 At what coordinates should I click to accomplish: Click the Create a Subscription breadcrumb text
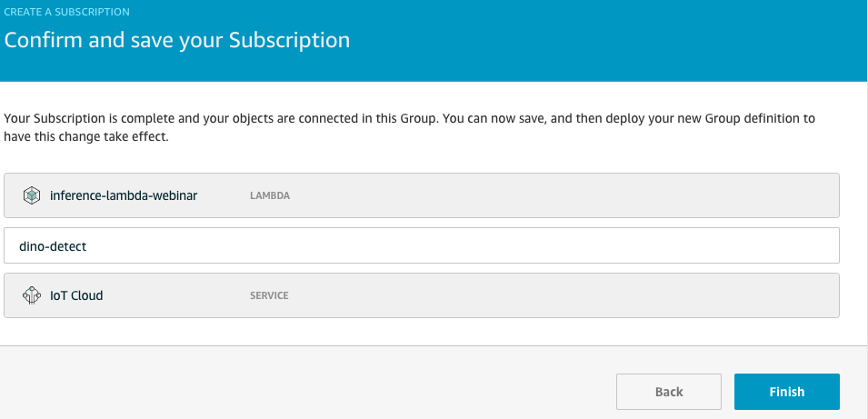[67, 12]
